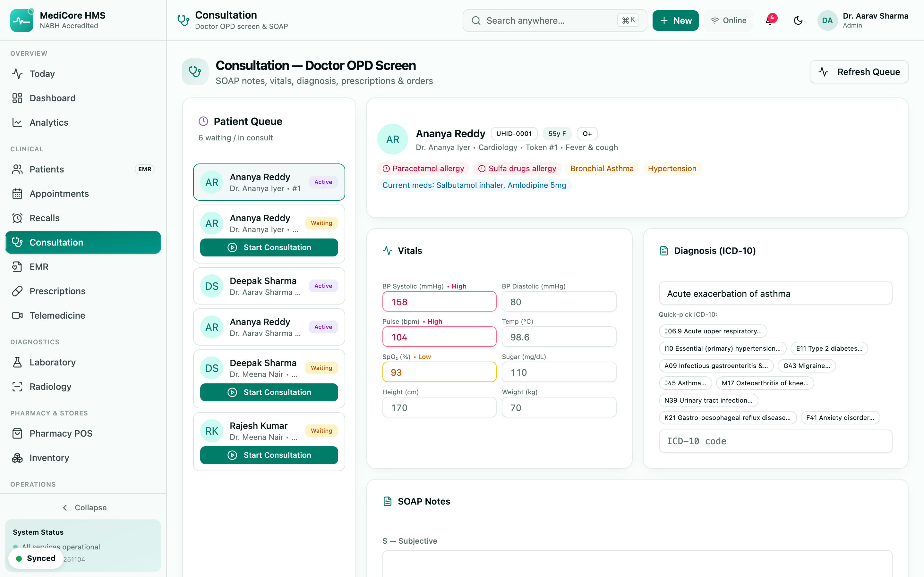Screen dimensions: 924x577
Task: Toggle the Online status indicator
Action: click(728, 21)
